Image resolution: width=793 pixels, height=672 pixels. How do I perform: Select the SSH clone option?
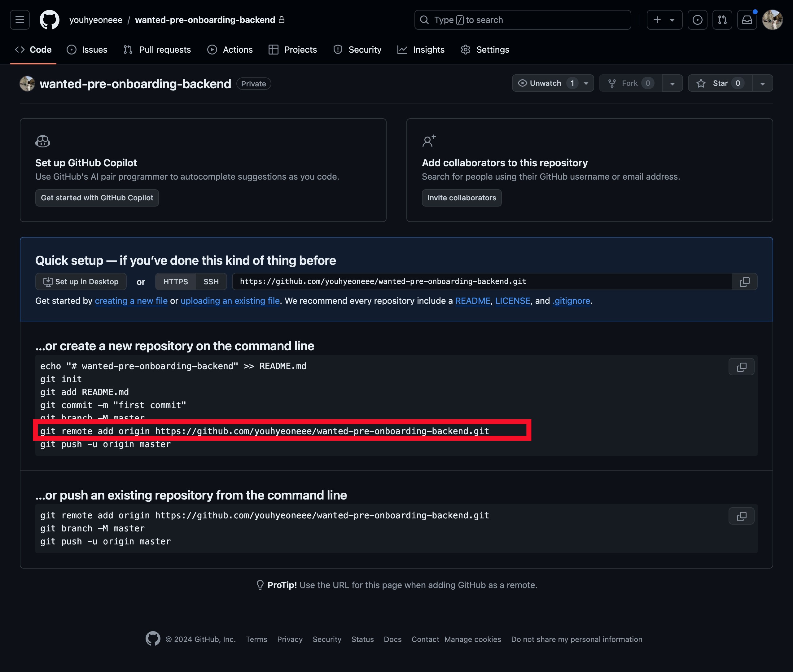[211, 281]
